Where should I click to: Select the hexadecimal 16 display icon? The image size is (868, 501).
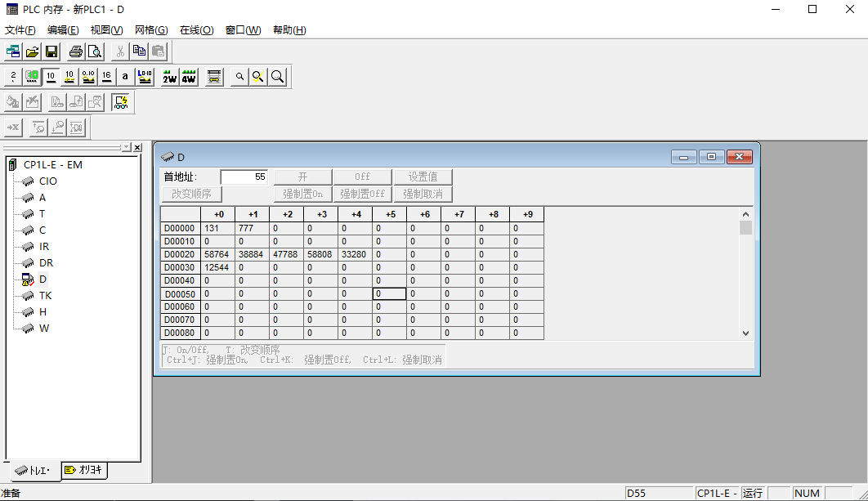[x=107, y=77]
